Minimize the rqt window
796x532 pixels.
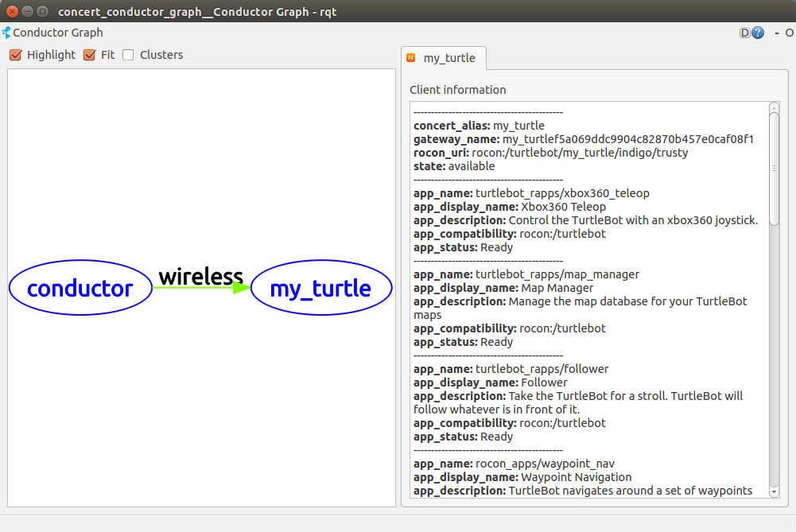[27, 11]
